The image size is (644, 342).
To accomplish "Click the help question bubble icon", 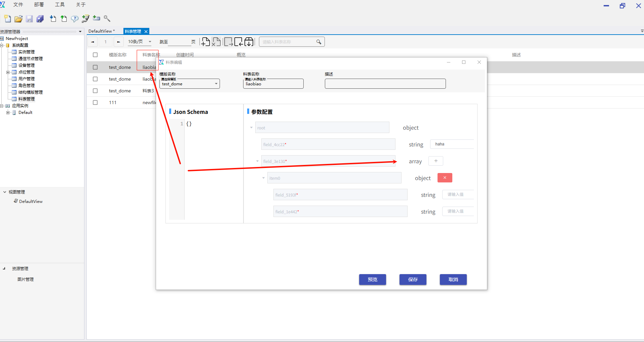I will click(x=75, y=19).
